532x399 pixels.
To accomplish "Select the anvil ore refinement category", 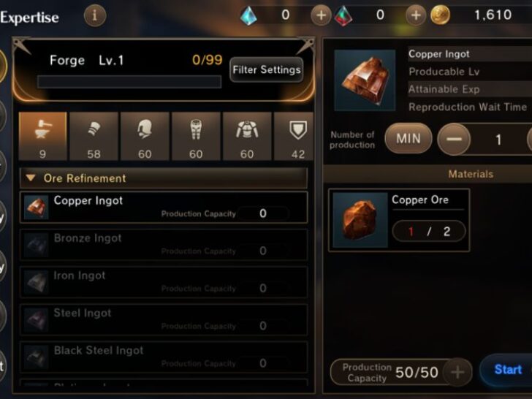I will [x=42, y=136].
